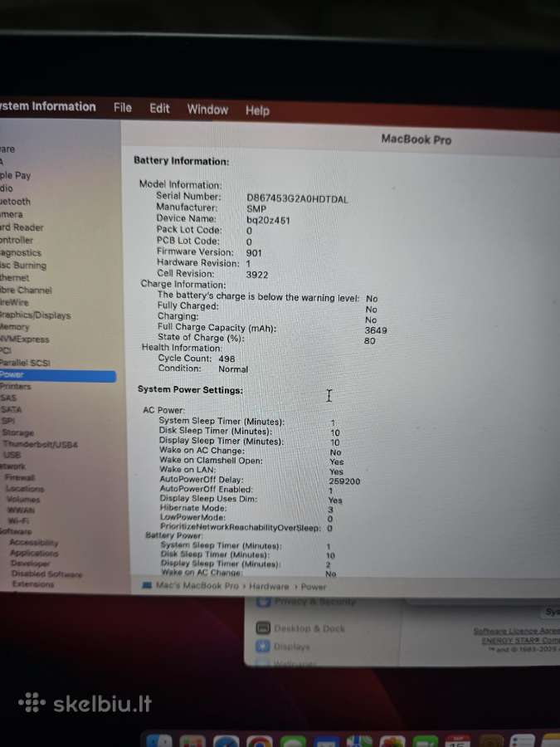Select USB in the sidebar

coord(12,455)
